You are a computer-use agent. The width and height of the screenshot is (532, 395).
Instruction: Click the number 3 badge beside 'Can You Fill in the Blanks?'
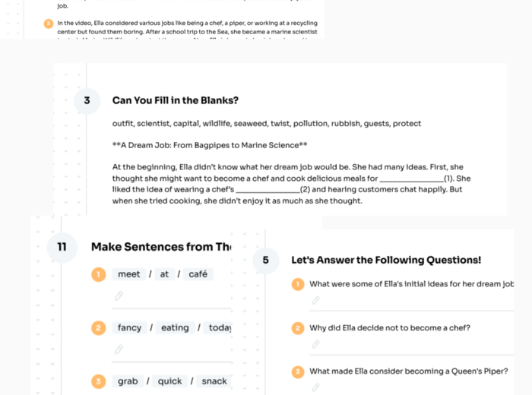(x=87, y=100)
